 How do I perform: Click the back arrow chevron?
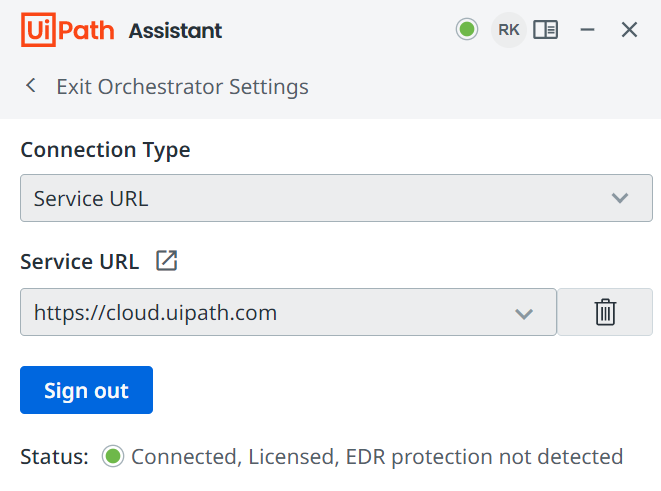pos(31,86)
